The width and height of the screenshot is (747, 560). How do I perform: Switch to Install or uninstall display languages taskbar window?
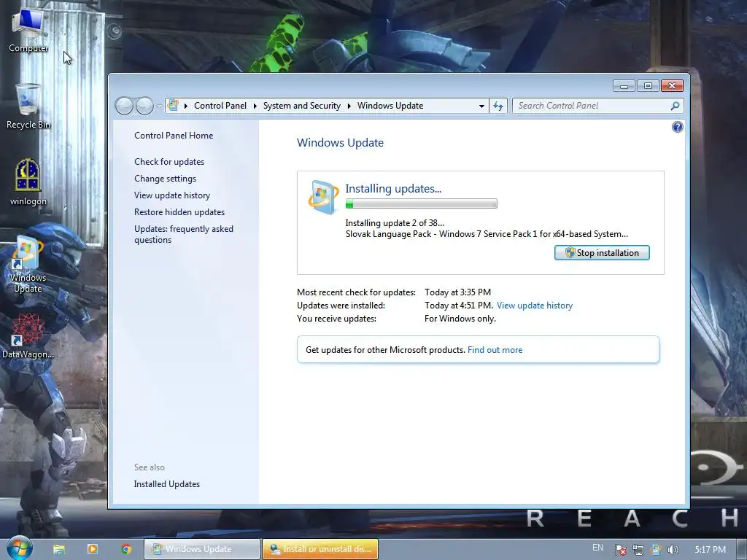[x=320, y=549]
